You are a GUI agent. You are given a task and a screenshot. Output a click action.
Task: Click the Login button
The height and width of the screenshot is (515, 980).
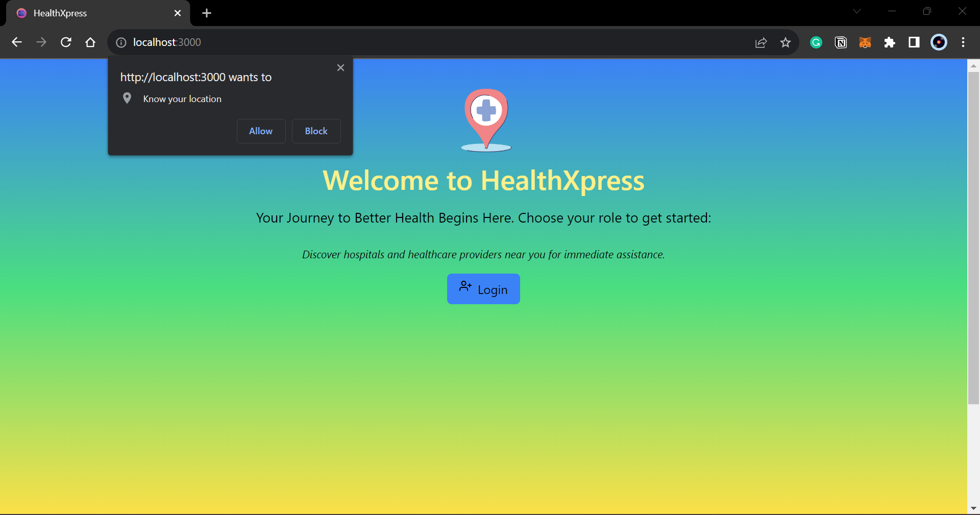pyautogui.click(x=483, y=289)
